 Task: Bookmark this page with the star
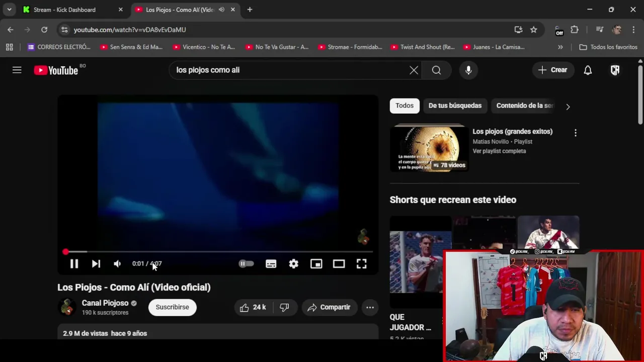(533, 30)
